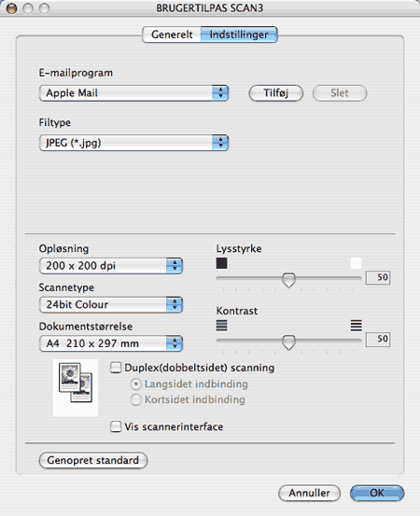This screenshot has height=516, width=420.
Task: Select Kortsidet indbinding radio button
Action: pos(136,400)
